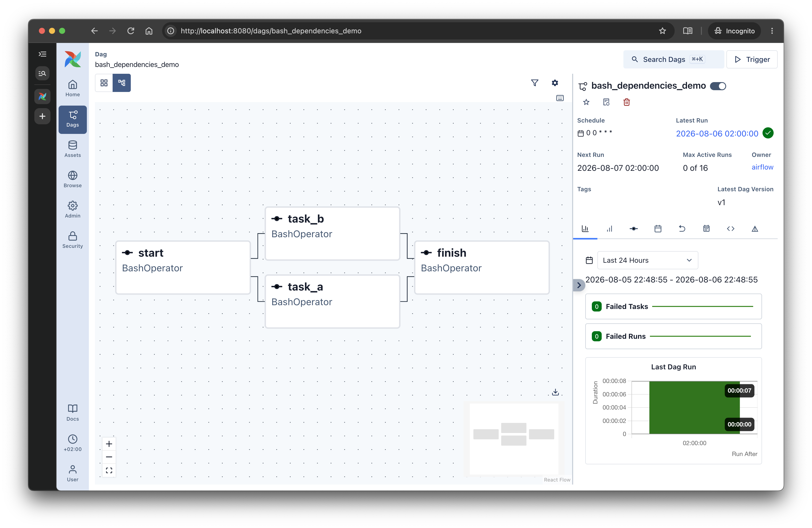Open browser home page

pos(149,31)
